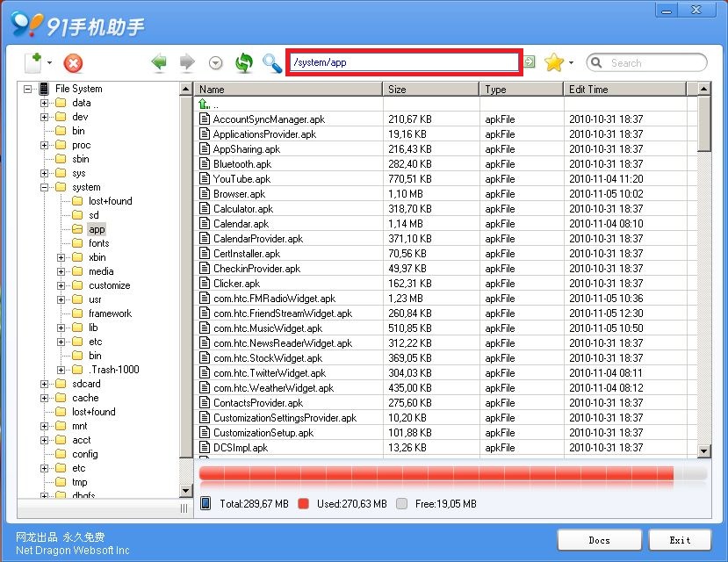Expand the usr folder node
728x562 pixels.
pyautogui.click(x=61, y=299)
